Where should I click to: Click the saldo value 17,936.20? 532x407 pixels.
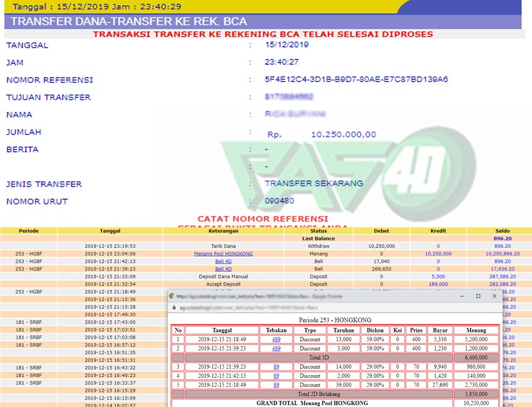click(503, 269)
